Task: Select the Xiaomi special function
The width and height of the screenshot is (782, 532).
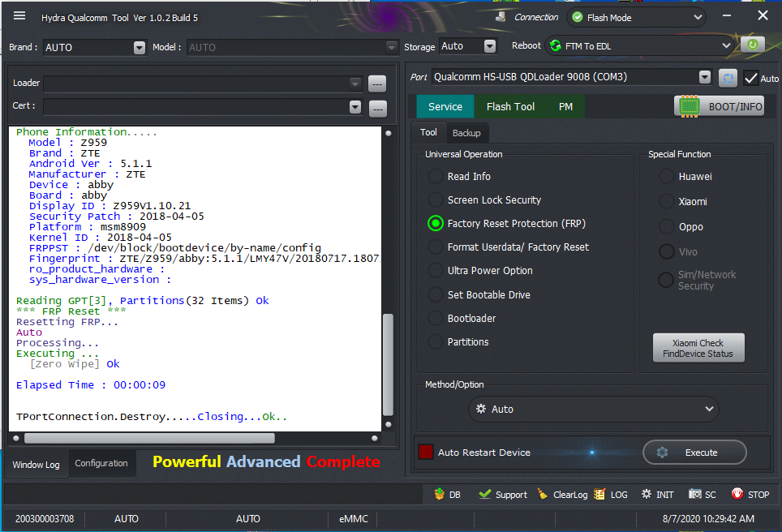Action: [666, 201]
